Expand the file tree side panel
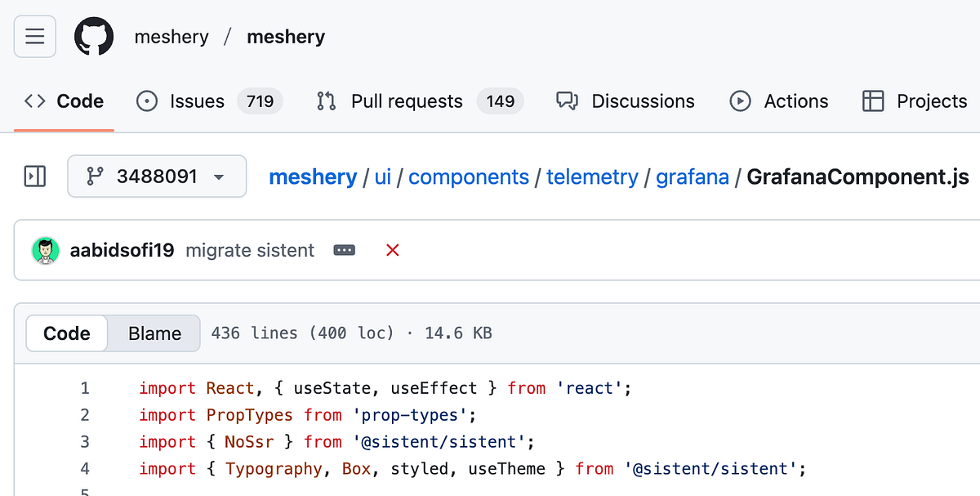This screenshot has width=980, height=496. tap(35, 177)
